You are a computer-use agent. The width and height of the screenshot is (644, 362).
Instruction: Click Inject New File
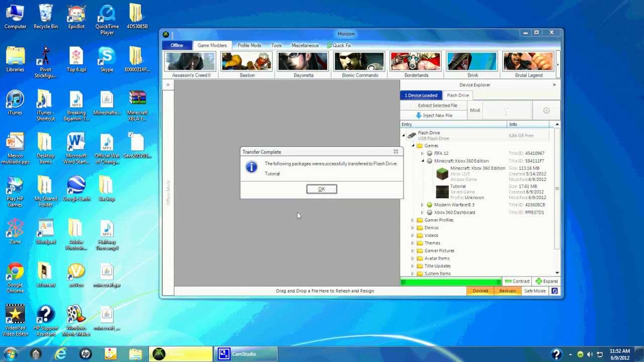434,115
